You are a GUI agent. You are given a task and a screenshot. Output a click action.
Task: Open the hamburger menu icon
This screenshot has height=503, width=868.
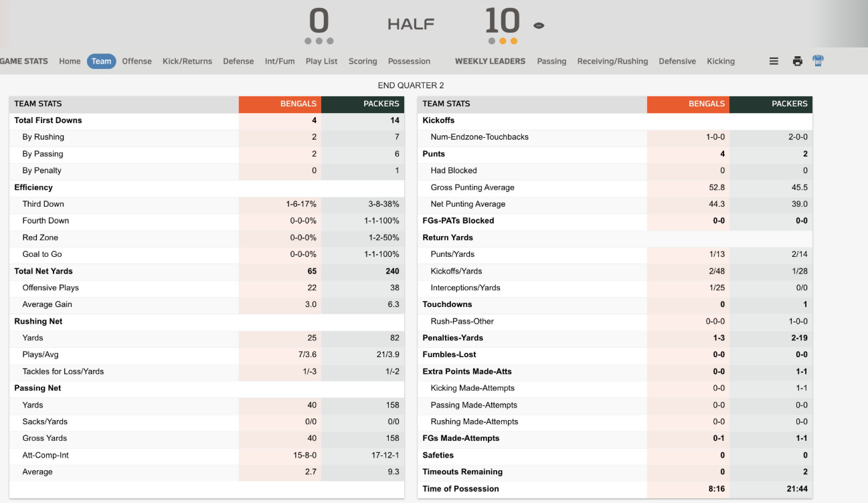(774, 61)
